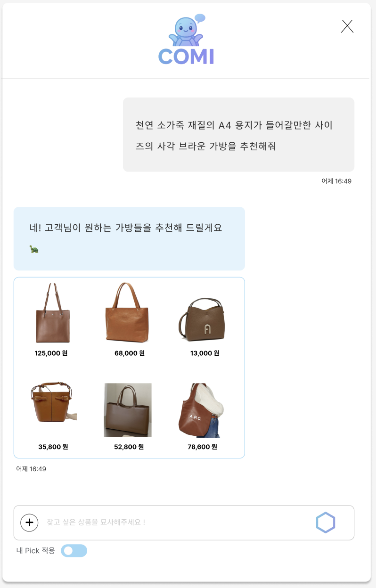Image resolution: width=376 pixels, height=588 pixels.
Task: Click the blue bot reply message bubble
Action: click(x=129, y=238)
